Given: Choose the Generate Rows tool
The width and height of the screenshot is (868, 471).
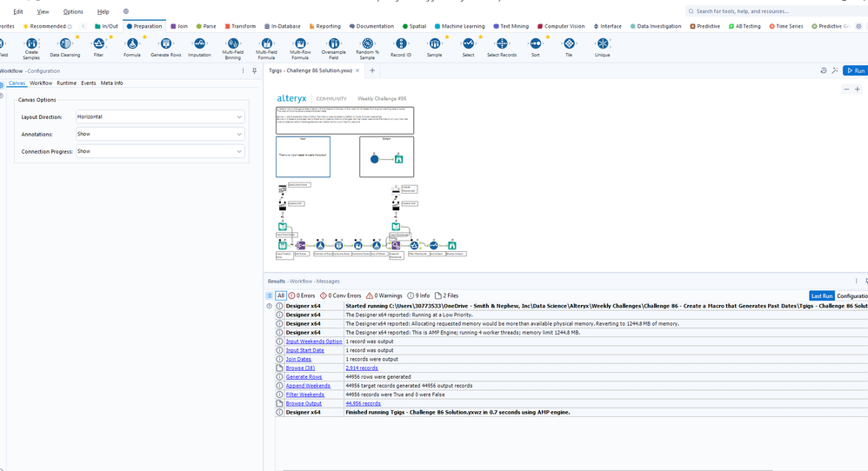Looking at the screenshot, I should (165, 44).
